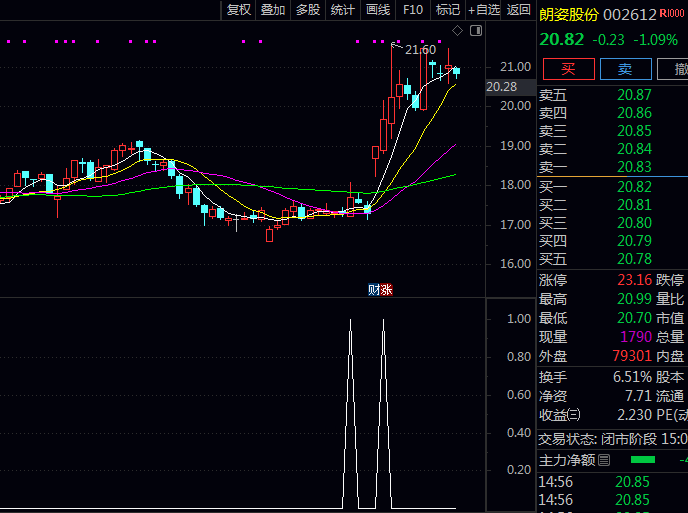Click the 交易状态 closed-market status line
This screenshot has width=688, height=513.
coord(613,439)
